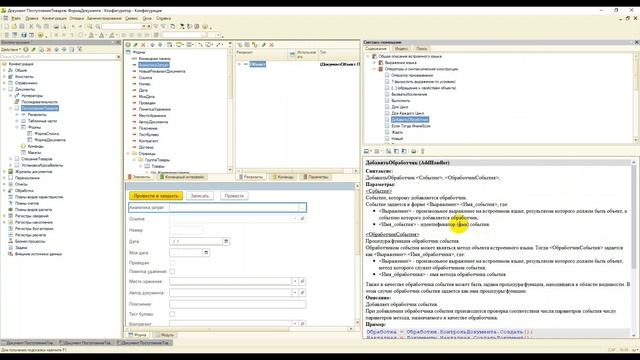The height and width of the screenshot is (360, 640).
Task: Expand Выражения языка node in help contents
Action: tap(374, 63)
